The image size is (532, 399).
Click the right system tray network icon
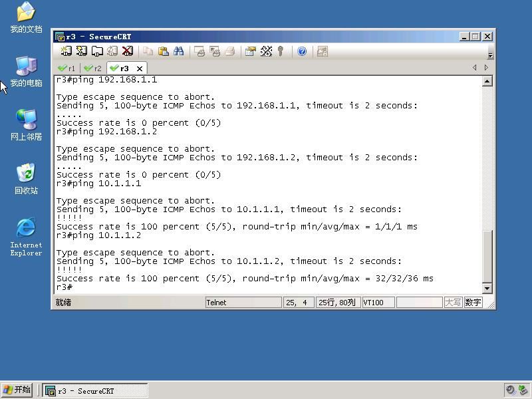point(523,390)
